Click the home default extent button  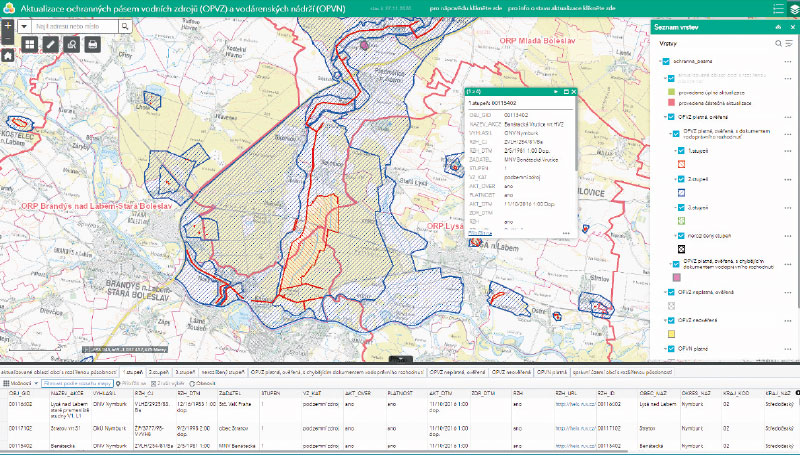[x=7, y=56]
